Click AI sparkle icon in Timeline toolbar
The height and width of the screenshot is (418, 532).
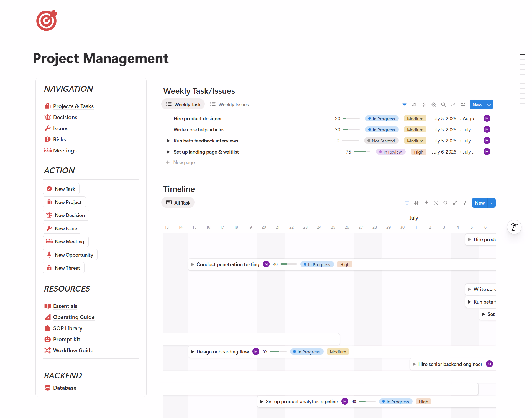coord(436,203)
